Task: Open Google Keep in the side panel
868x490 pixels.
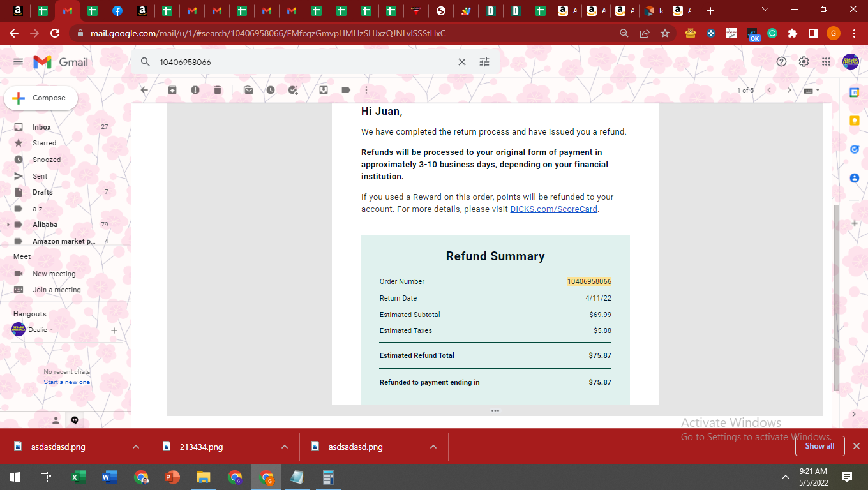Action: 855,121
